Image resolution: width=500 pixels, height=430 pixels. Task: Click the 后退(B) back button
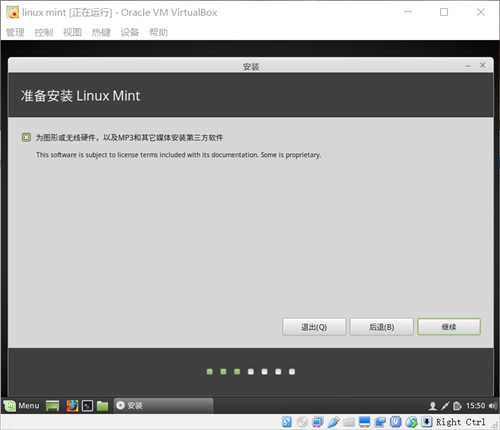click(x=381, y=327)
